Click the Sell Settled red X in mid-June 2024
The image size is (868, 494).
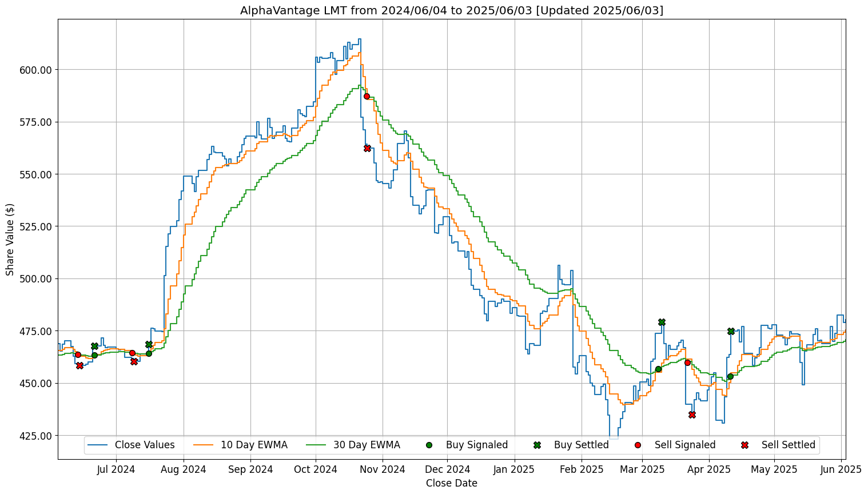[79, 365]
